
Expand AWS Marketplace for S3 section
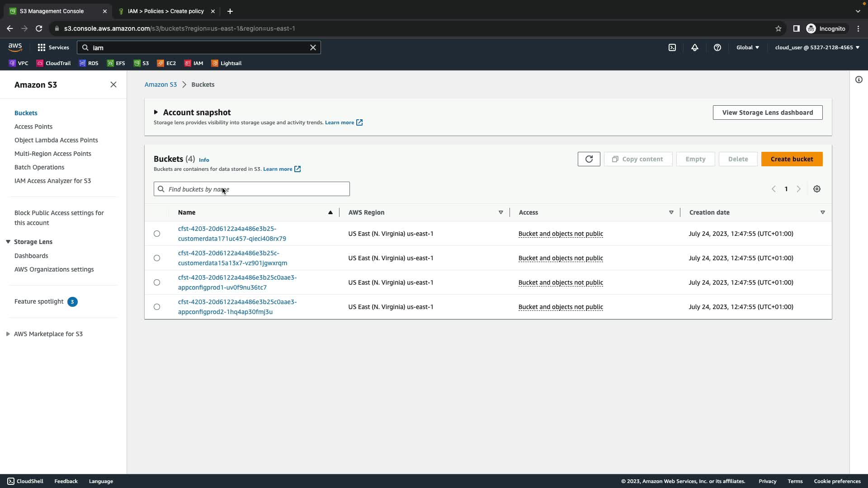[8, 334]
